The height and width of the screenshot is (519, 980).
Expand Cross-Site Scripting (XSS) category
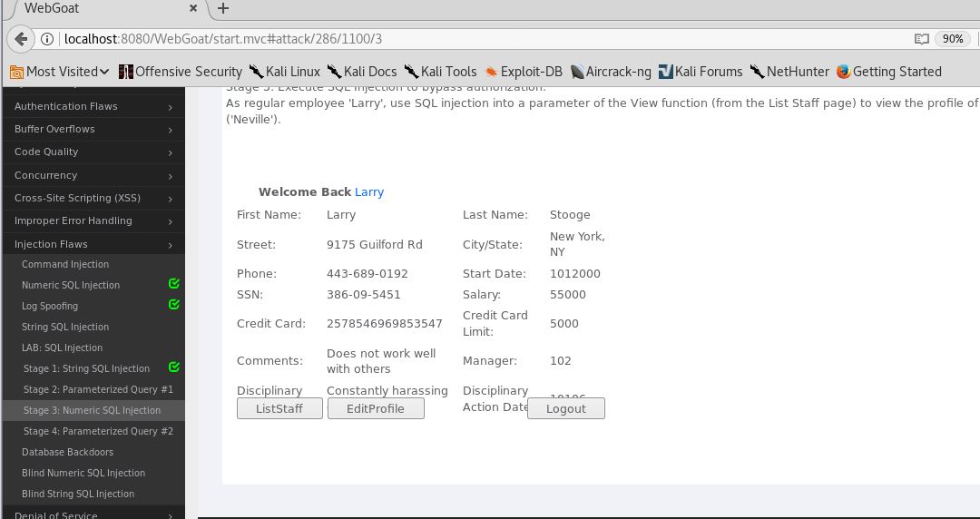pos(93,198)
